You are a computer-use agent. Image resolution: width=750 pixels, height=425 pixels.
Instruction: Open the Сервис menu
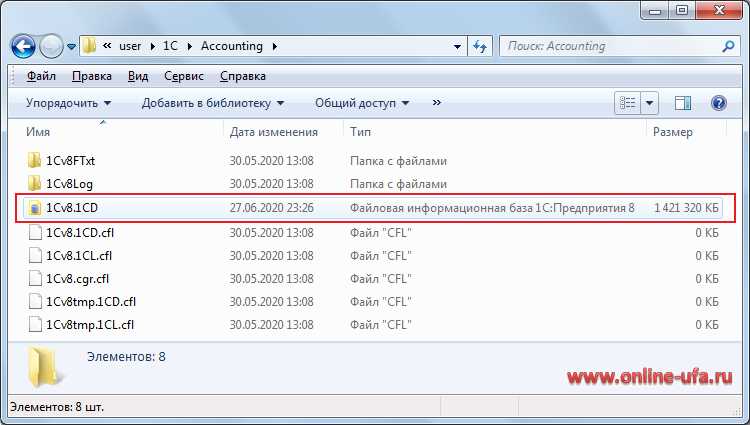[x=184, y=76]
